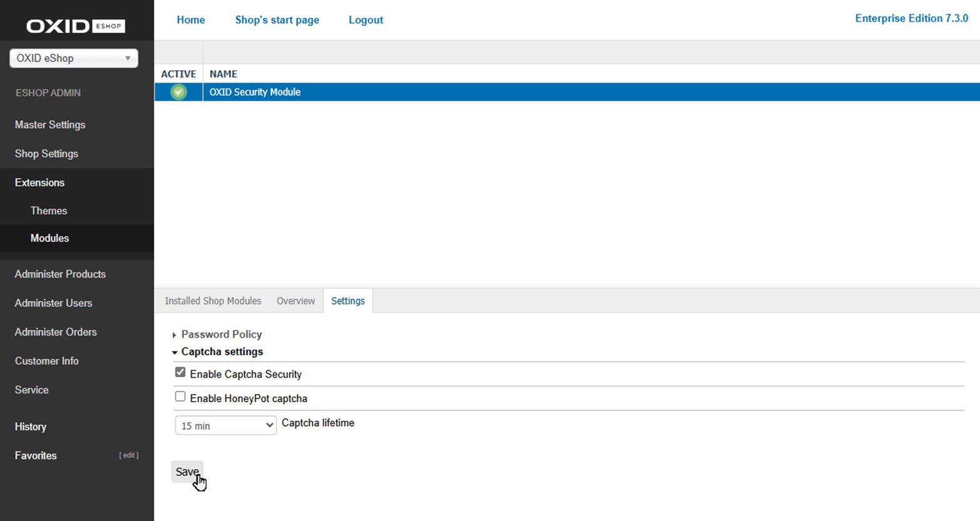Screen dimensions: 980x521
Task: Open the OXID eShop shop selector dropdown
Action: (74, 58)
